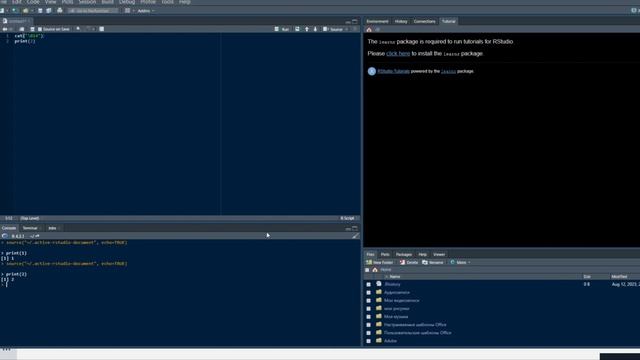Screen dimensions: 640x360
Task: Click the Clear console broom icon
Action: coord(356,236)
